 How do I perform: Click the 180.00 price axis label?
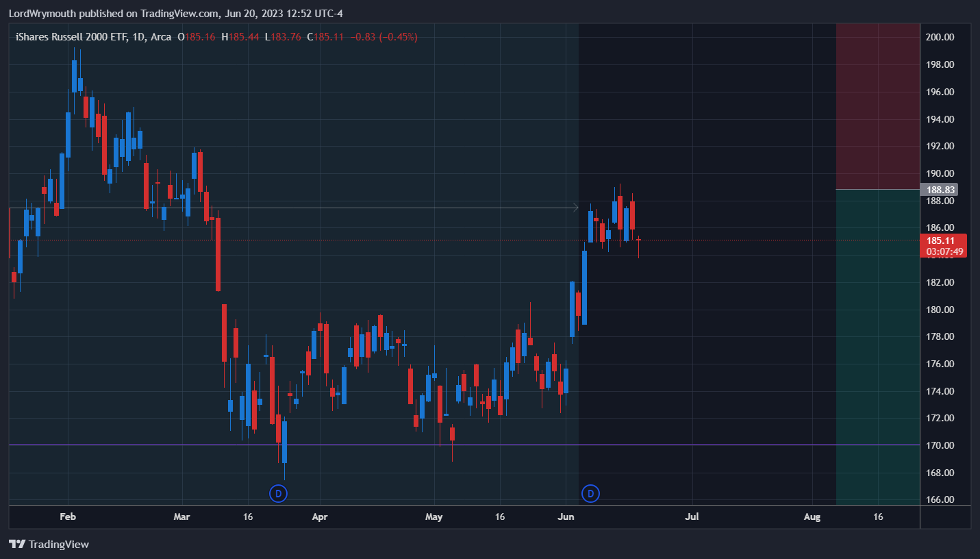[x=940, y=310]
